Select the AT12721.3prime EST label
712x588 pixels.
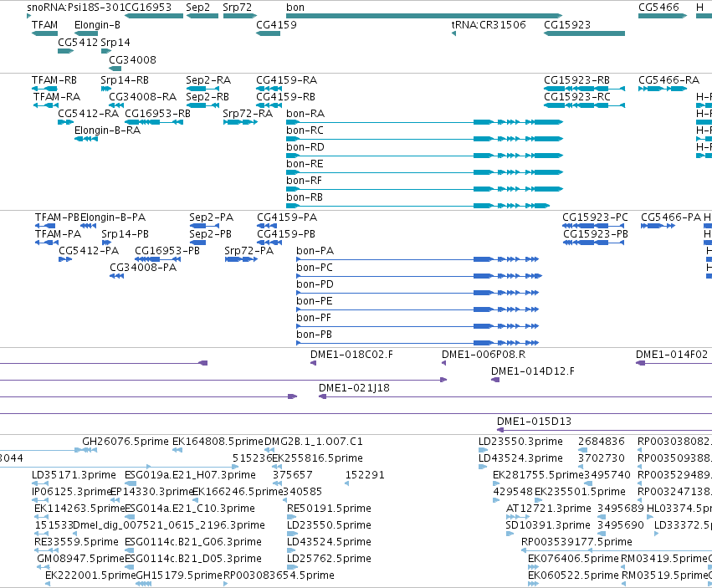549,509
